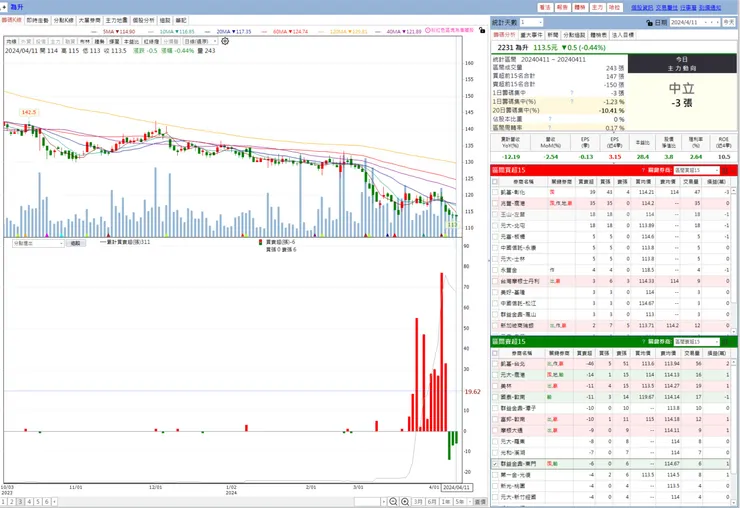
Task: Toggle the 均線 overlay button
Action: (x=12, y=42)
